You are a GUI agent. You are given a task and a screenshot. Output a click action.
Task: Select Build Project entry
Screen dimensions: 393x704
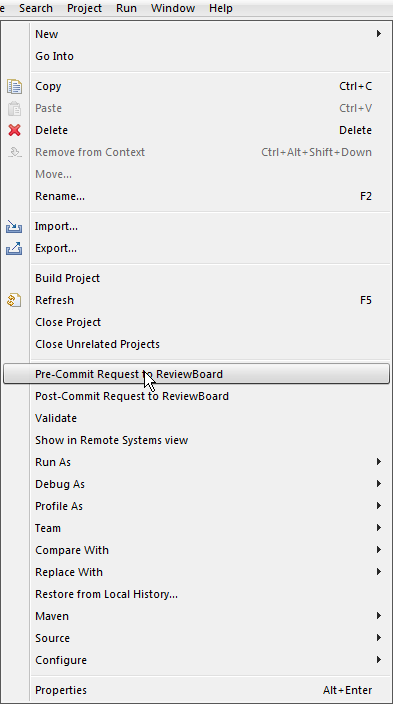click(196, 278)
